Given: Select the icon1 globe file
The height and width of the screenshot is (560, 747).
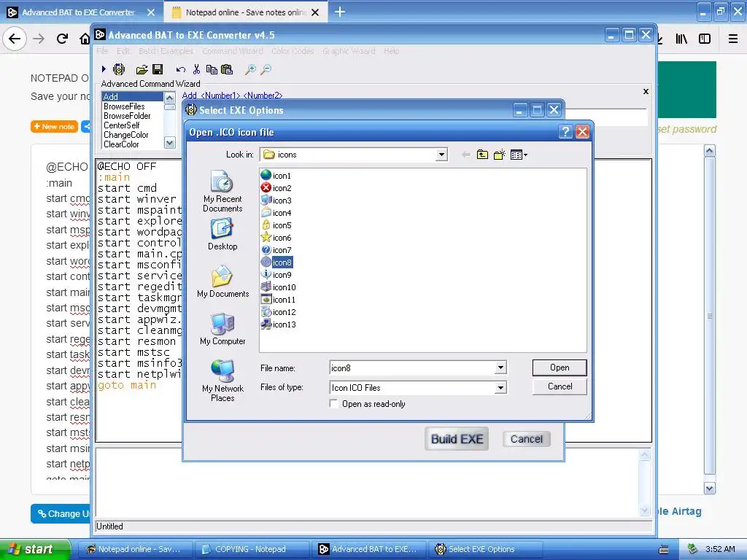Looking at the screenshot, I should tap(276, 176).
